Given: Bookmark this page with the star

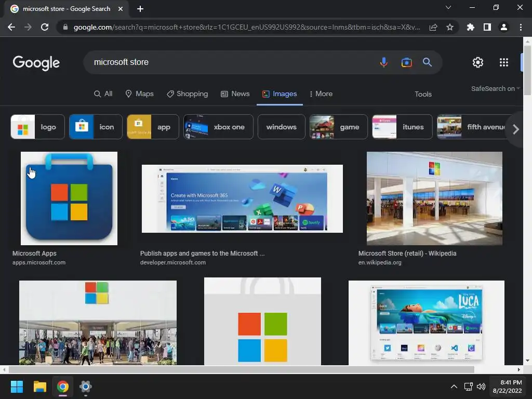Looking at the screenshot, I should coord(450,27).
